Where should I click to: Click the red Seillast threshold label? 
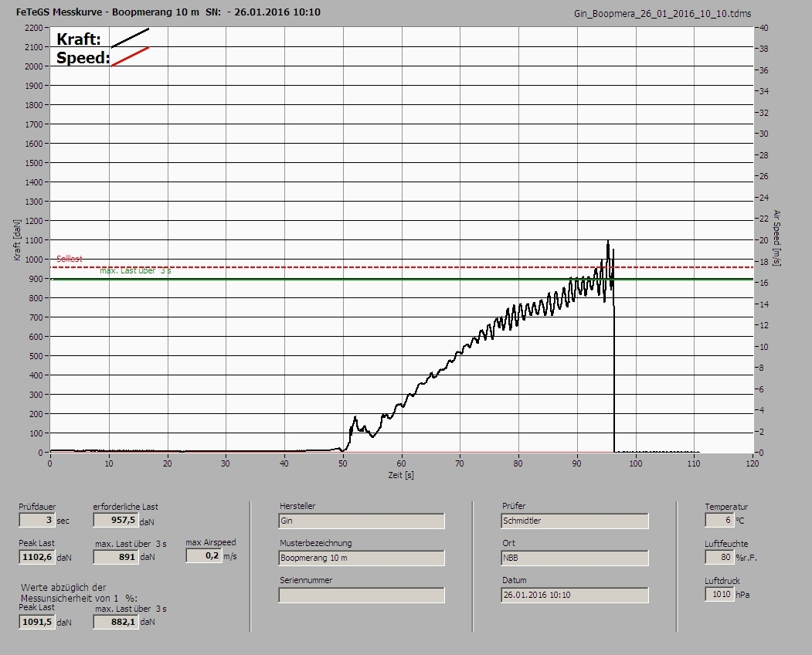click(x=70, y=259)
